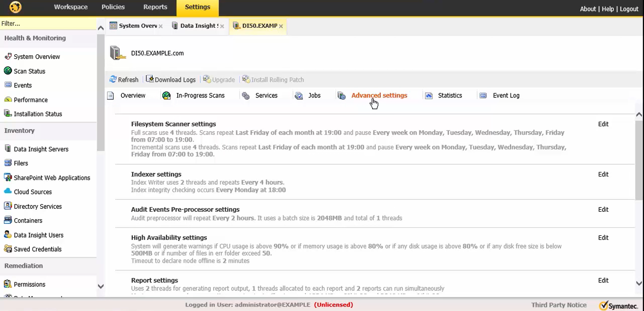
Task: Click the (Unlicensed) status text
Action: tap(333, 305)
